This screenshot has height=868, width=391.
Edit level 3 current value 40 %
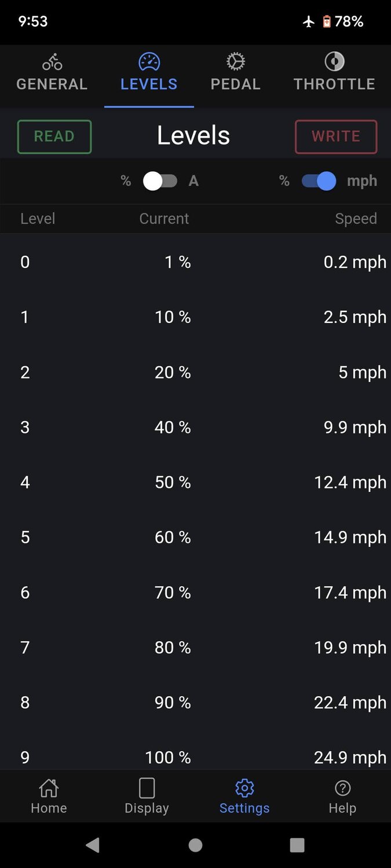tap(173, 428)
